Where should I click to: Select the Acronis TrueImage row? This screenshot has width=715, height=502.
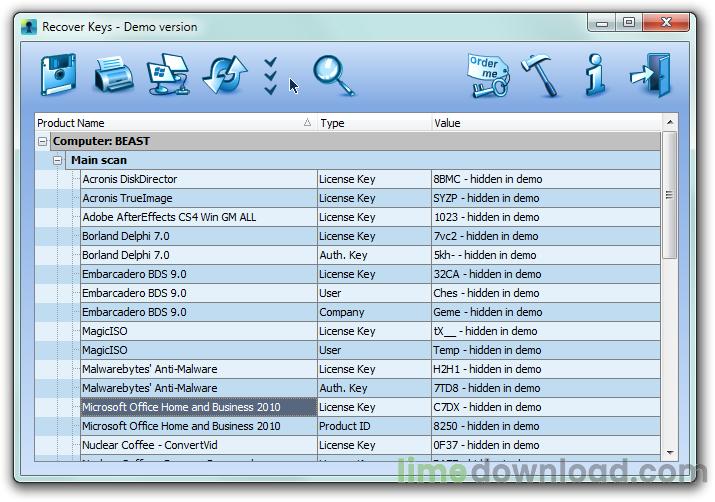click(x=370, y=198)
